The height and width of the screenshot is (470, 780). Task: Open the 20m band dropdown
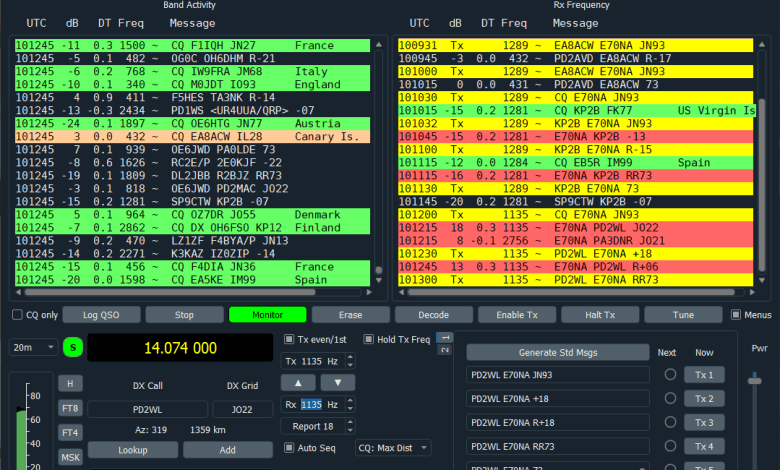(x=34, y=347)
